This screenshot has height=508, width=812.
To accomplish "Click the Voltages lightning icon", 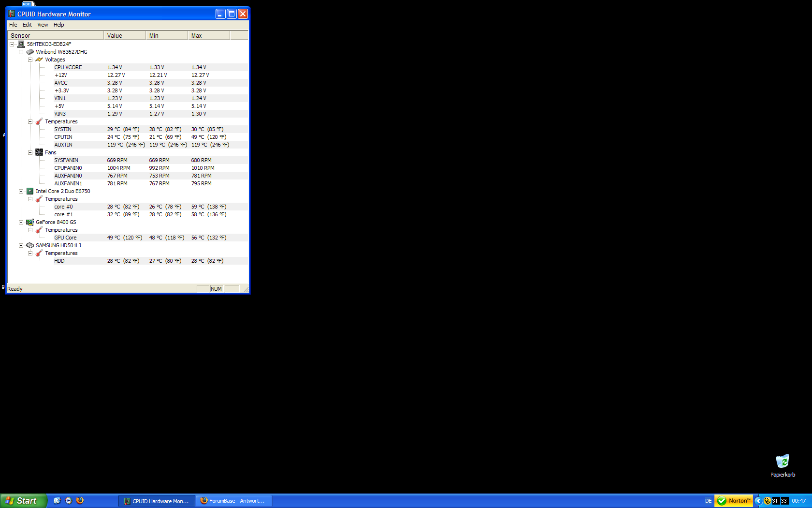I will 39,60.
